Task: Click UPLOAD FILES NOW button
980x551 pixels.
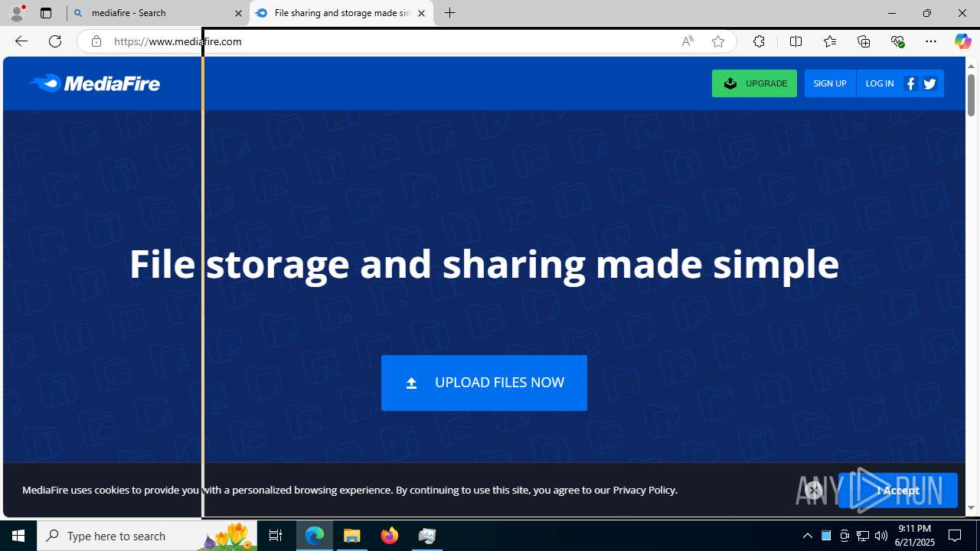Action: (x=484, y=383)
